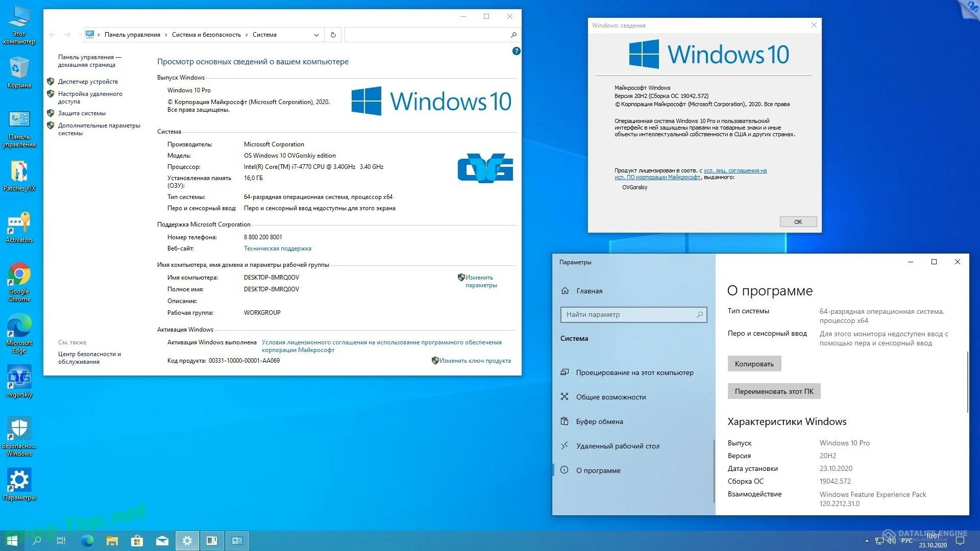Viewport: 980px width, 551px height.
Task: Click the Control Panel help question-mark icon
Action: point(516,51)
